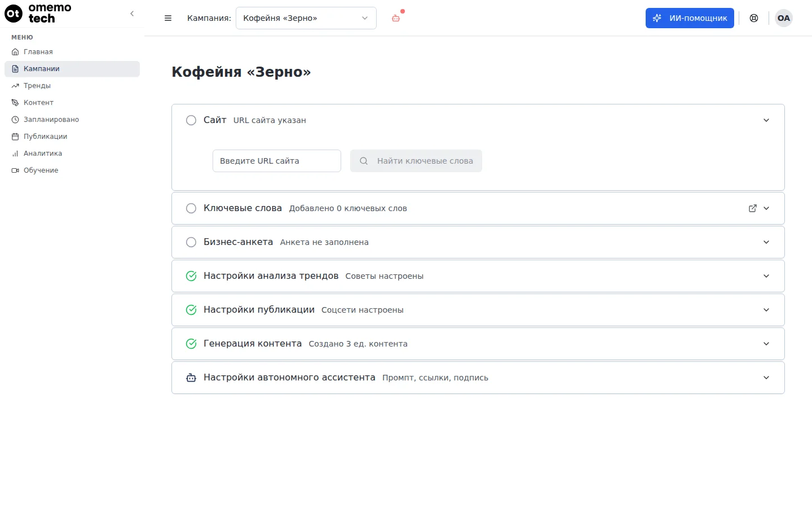This screenshot has width=812, height=508.
Task: Click the circle status icon for Сайт
Action: [191, 120]
